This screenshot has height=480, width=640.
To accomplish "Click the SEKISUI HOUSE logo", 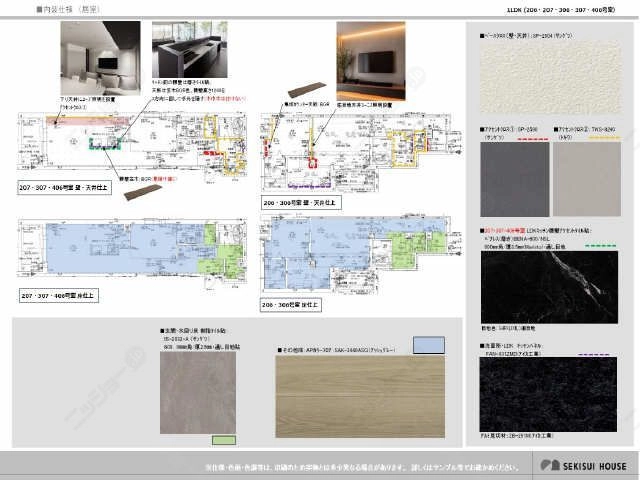I will pos(583,466).
